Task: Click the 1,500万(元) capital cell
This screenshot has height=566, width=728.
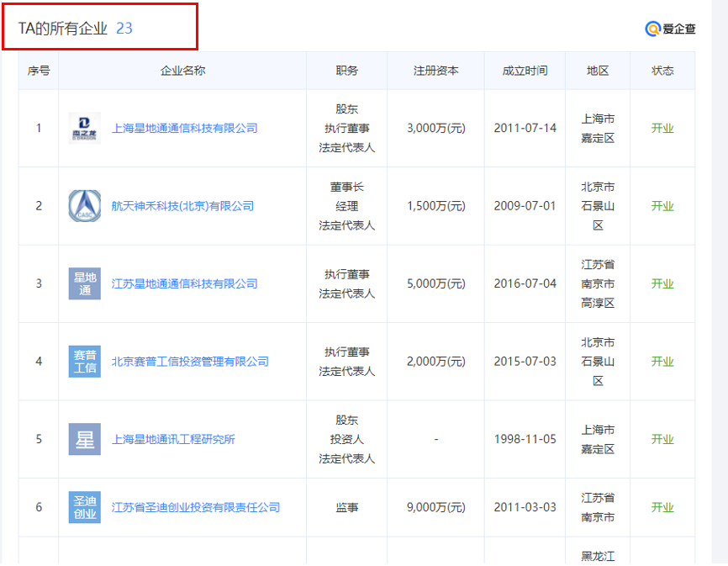Action: 436,206
